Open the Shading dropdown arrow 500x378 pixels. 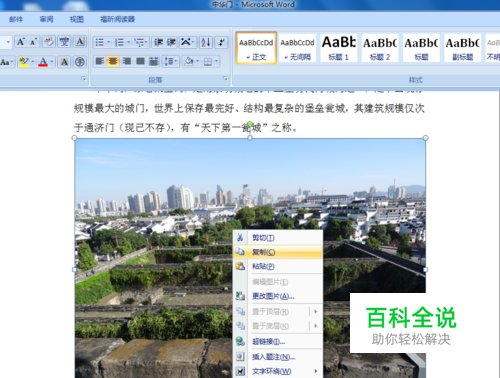(x=198, y=61)
